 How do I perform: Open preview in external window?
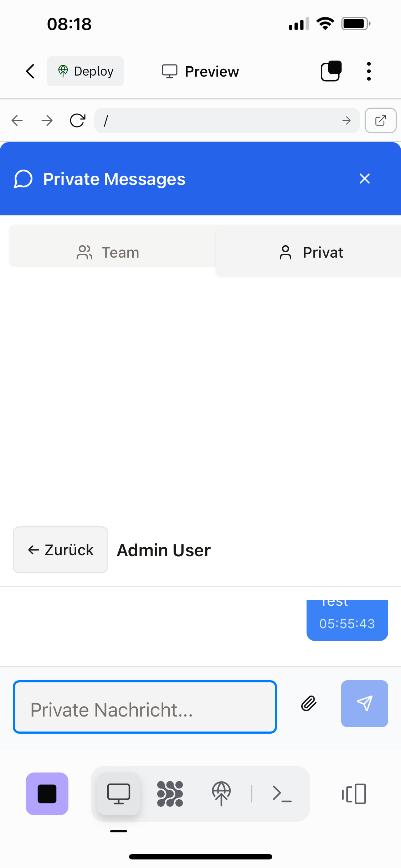pyautogui.click(x=380, y=120)
